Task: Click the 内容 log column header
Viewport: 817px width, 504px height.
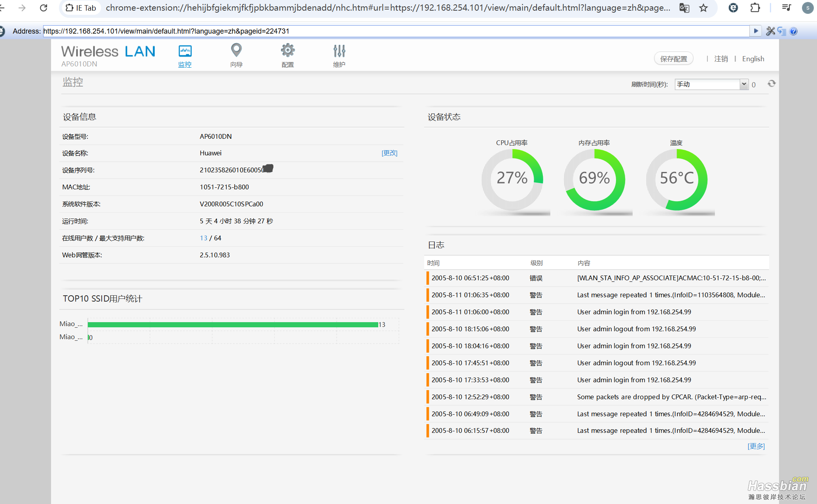Action: (584, 263)
